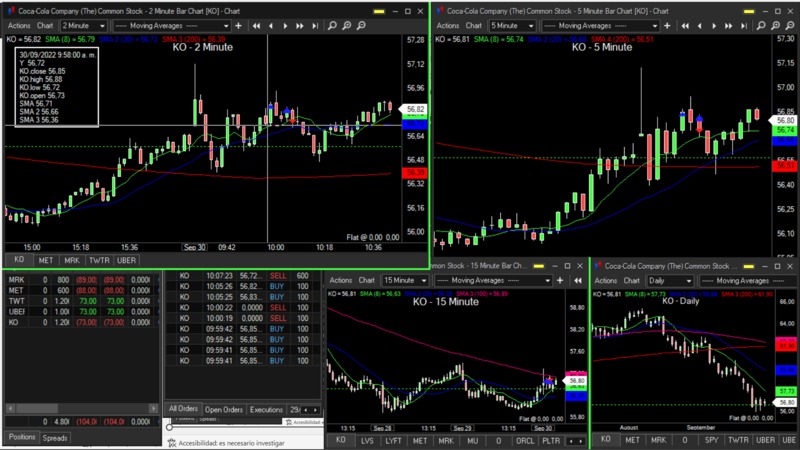Open Actions menu in the 2 Minute chart
This screenshot has height=450, width=800.
19,25
